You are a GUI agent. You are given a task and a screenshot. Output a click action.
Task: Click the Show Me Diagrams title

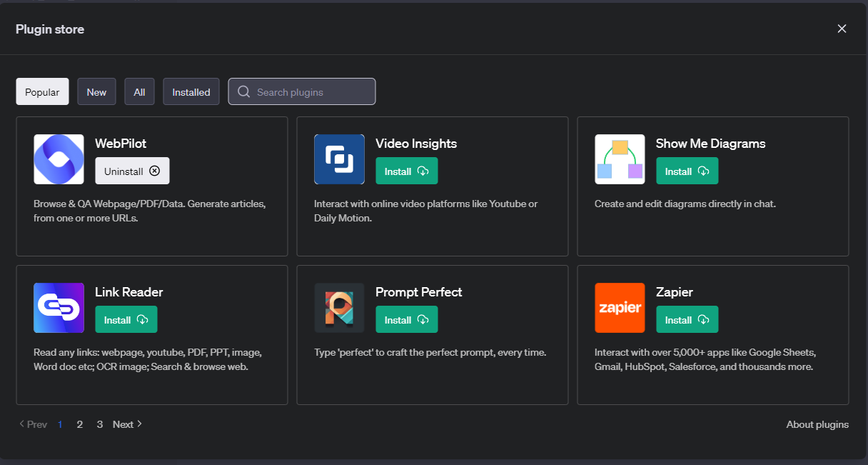coord(711,144)
